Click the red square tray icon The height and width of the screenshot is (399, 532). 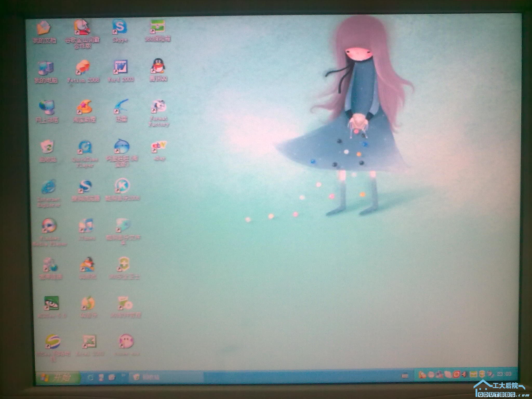click(456, 374)
